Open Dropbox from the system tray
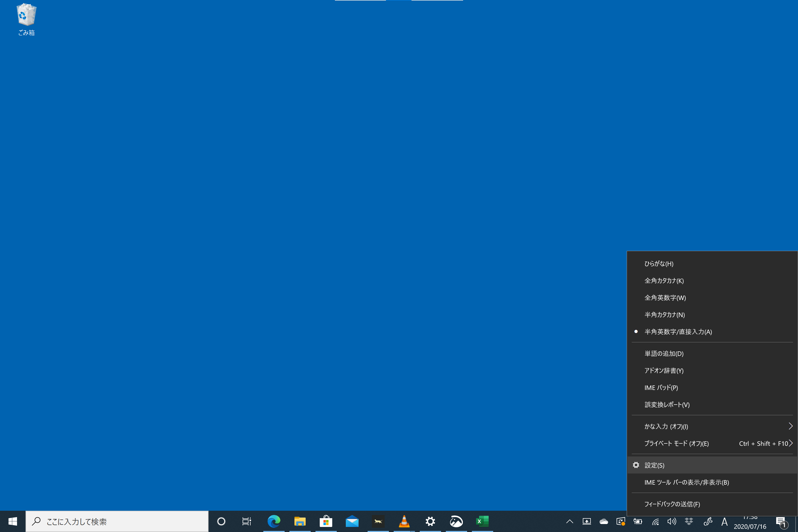Viewport: 798px width, 532px height. tap(689, 521)
